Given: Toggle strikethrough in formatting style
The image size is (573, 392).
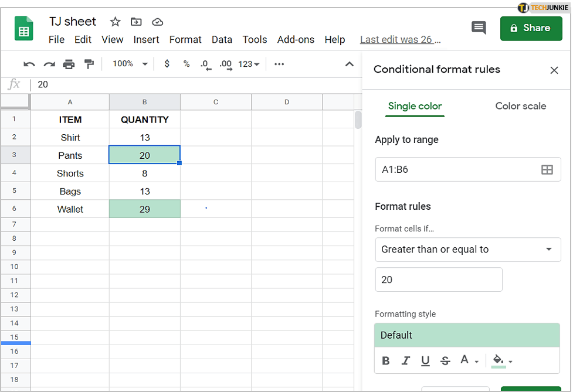Looking at the screenshot, I should click(445, 361).
